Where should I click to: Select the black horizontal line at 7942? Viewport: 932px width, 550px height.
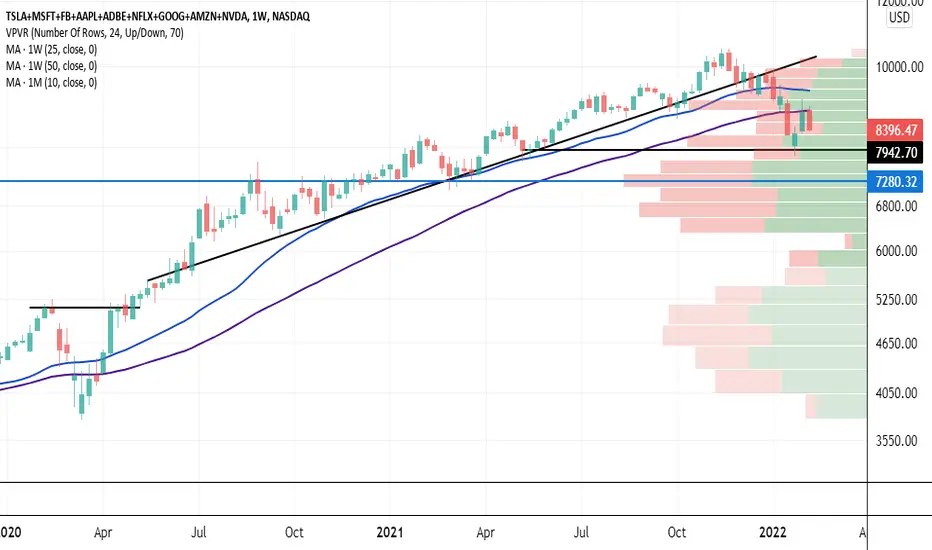pos(694,150)
